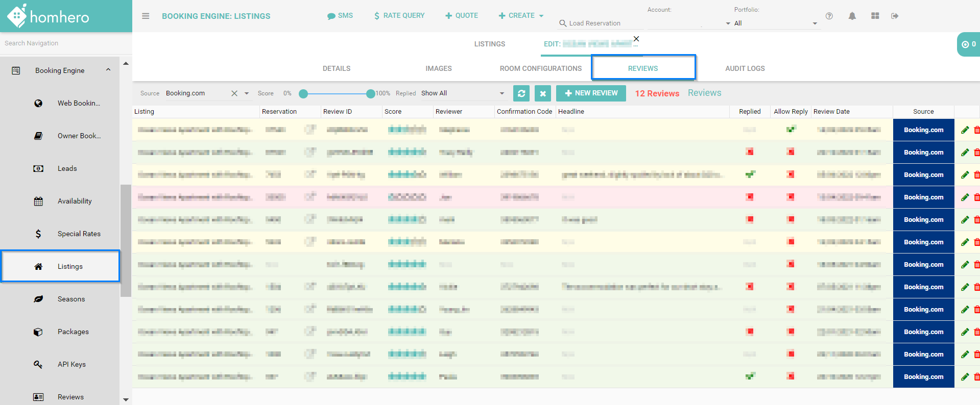Click the help question mark icon
The width and height of the screenshot is (980, 405).
(829, 16)
